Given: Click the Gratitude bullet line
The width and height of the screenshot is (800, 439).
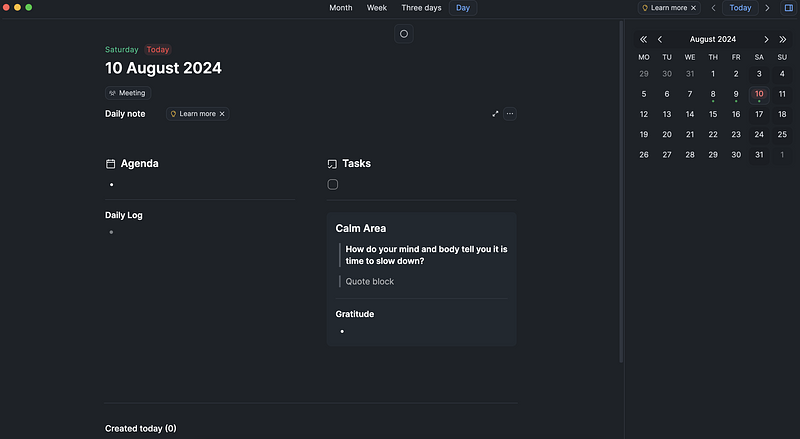Looking at the screenshot, I should [421, 331].
